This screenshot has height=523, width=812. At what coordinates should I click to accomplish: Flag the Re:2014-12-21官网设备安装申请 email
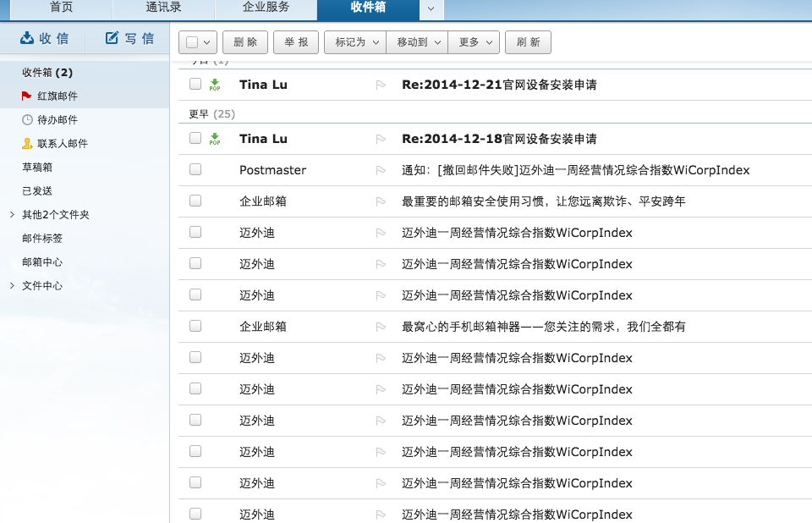click(381, 85)
